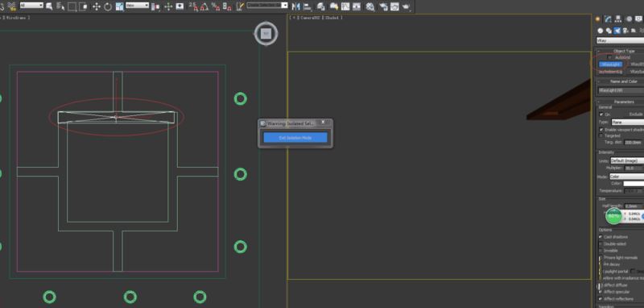Toggle the Invisible checkbox
Viewport: 644px width, 308px height.
[x=601, y=251]
